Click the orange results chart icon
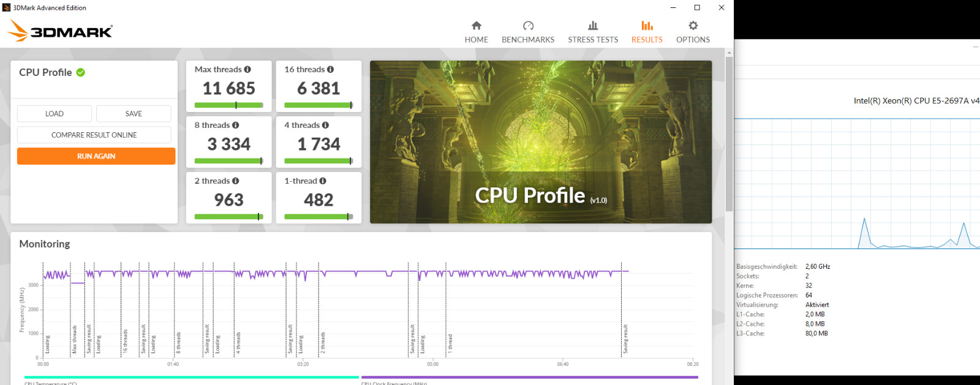This screenshot has width=980, height=385. (647, 26)
